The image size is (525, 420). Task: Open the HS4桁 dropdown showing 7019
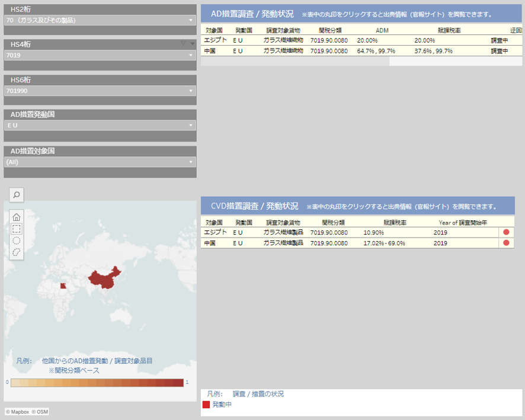pos(100,55)
